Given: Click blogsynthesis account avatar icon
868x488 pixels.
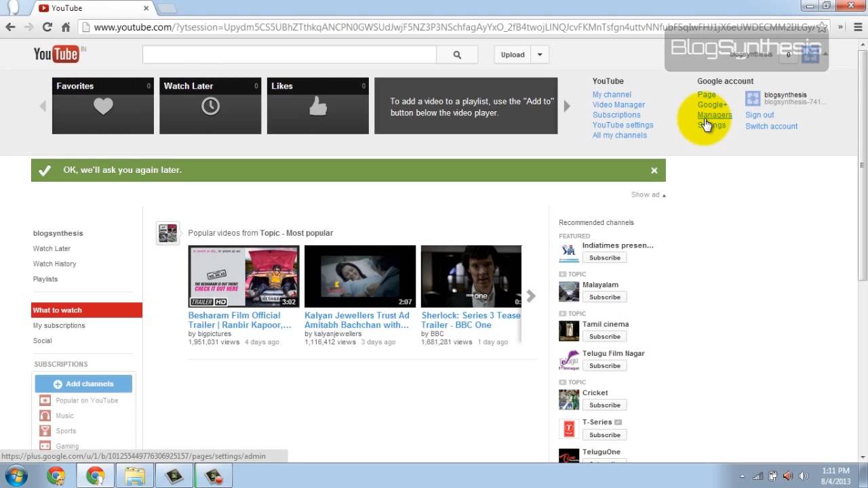Looking at the screenshot, I should tap(753, 98).
